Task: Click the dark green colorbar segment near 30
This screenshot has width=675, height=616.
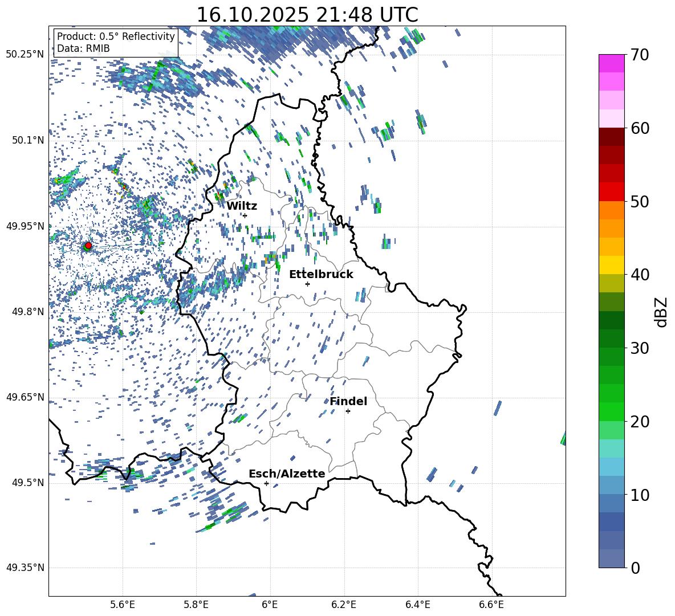Action: click(x=611, y=338)
